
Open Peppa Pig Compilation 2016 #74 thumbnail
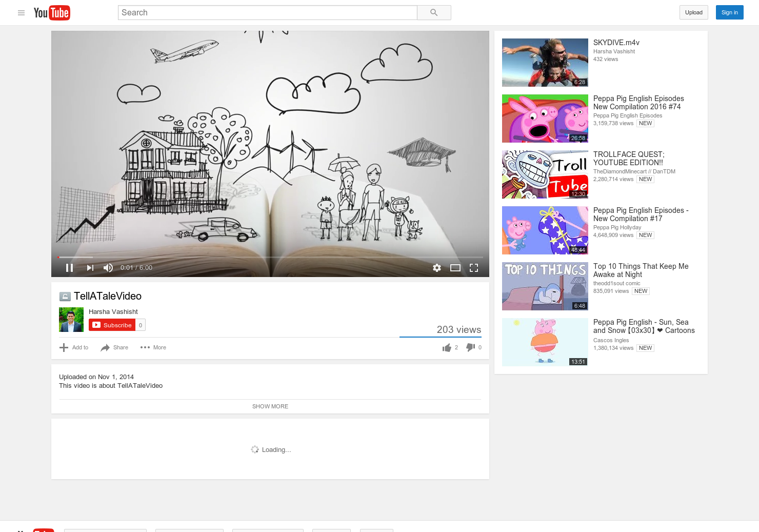(545, 119)
